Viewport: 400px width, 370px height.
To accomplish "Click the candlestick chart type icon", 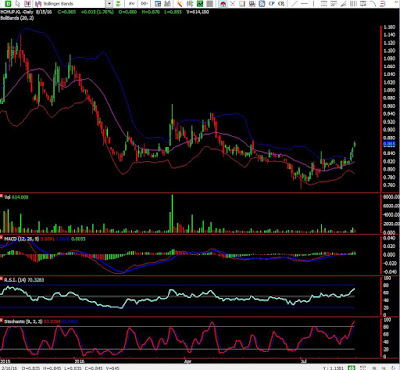I will (28, 4).
